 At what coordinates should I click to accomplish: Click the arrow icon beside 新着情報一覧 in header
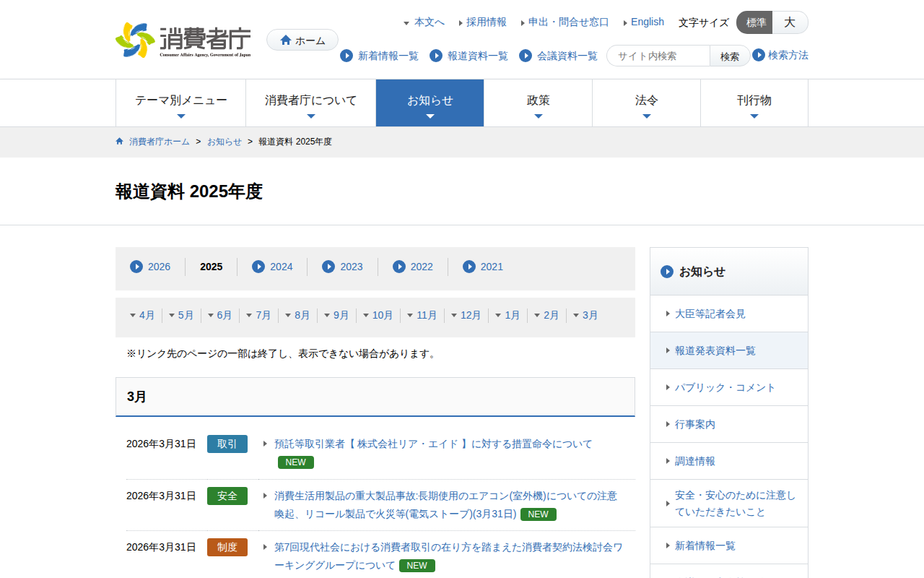(x=346, y=56)
